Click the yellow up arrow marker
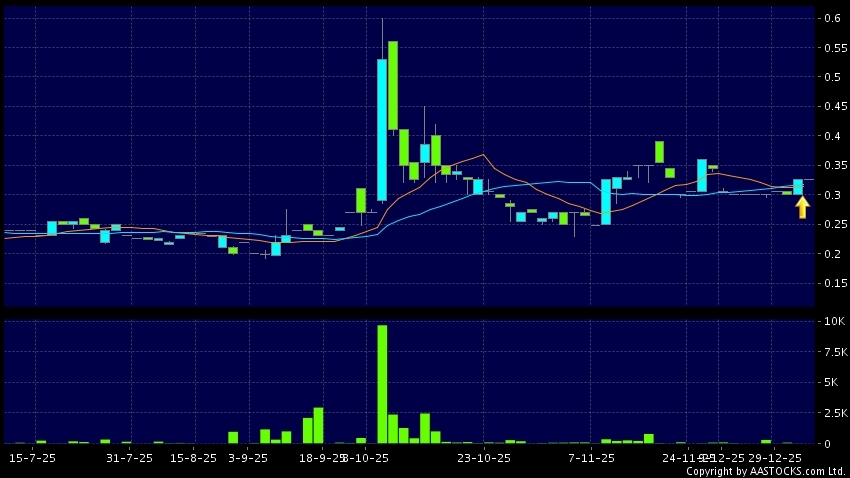This screenshot has height=478, width=850. click(802, 207)
